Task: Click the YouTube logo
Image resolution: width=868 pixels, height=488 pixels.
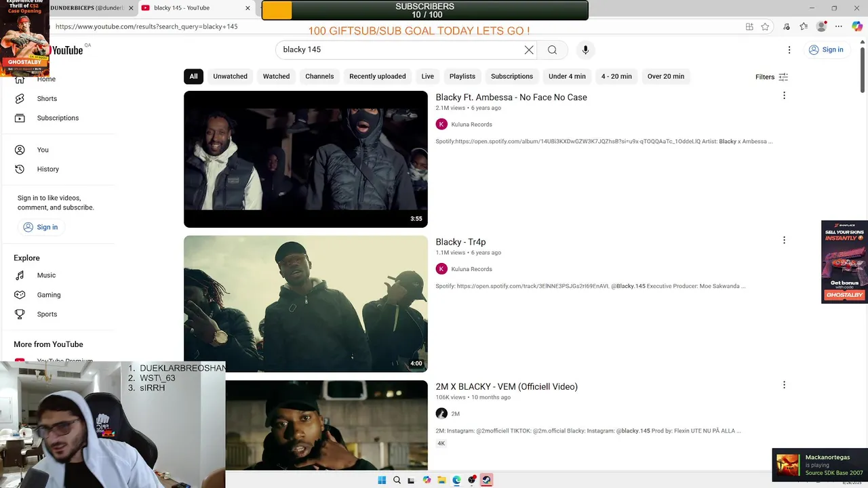Action: 66,50
